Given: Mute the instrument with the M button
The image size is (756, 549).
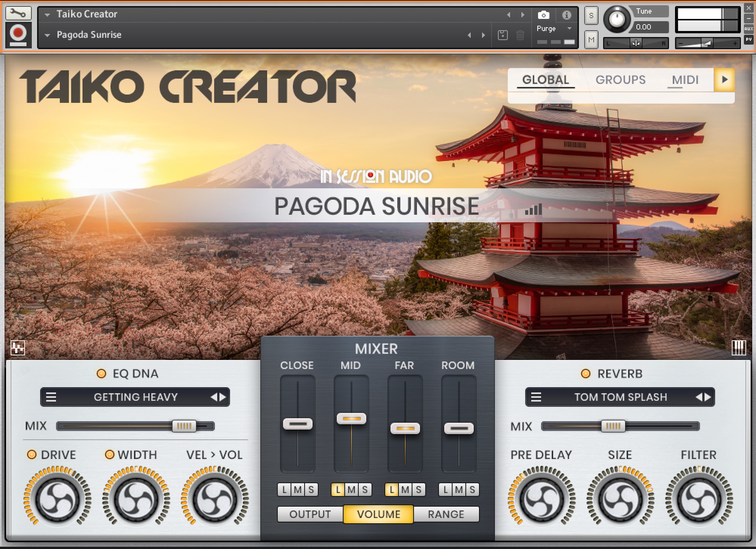Looking at the screenshot, I should pyautogui.click(x=591, y=39).
